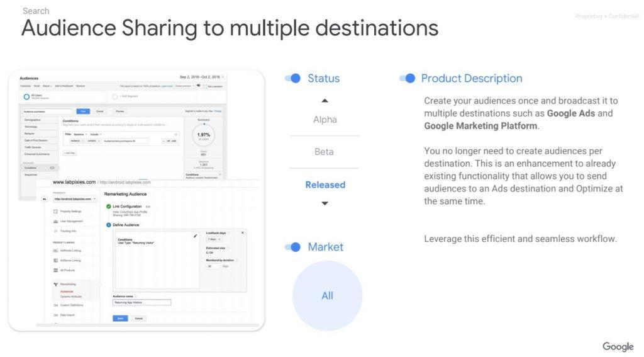
Task: Toggle the Status switch
Action: pyautogui.click(x=293, y=78)
